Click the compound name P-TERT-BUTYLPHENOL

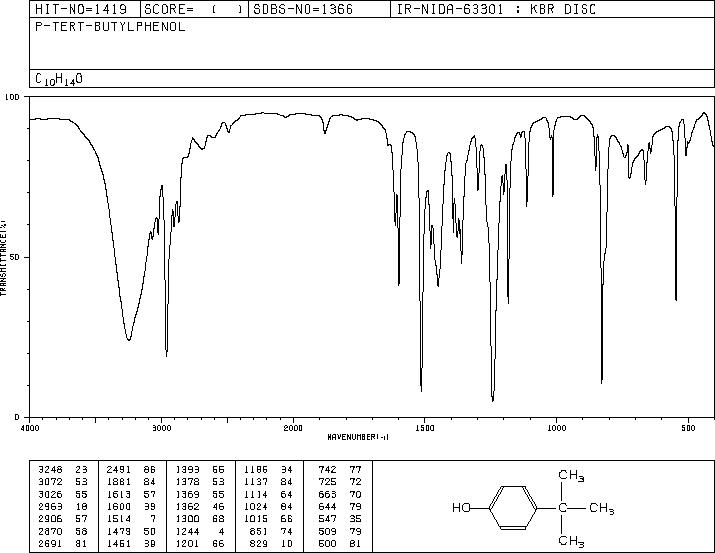pos(110,27)
